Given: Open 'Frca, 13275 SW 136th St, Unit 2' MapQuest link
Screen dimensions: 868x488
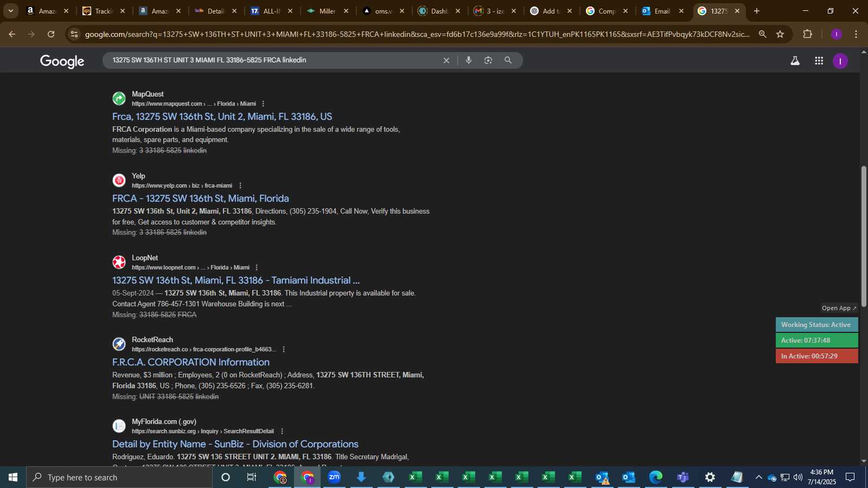Looking at the screenshot, I should (x=222, y=117).
